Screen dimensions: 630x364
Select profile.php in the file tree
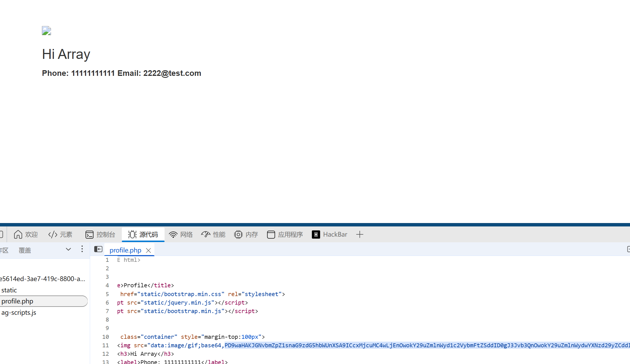click(x=17, y=301)
